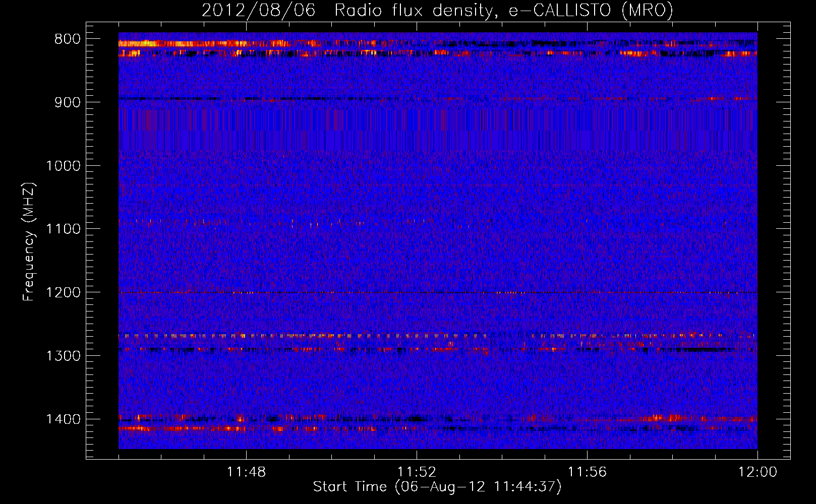The image size is (816, 504).
Task: Click the date '2012/08/06' in the title
Action: [258, 10]
